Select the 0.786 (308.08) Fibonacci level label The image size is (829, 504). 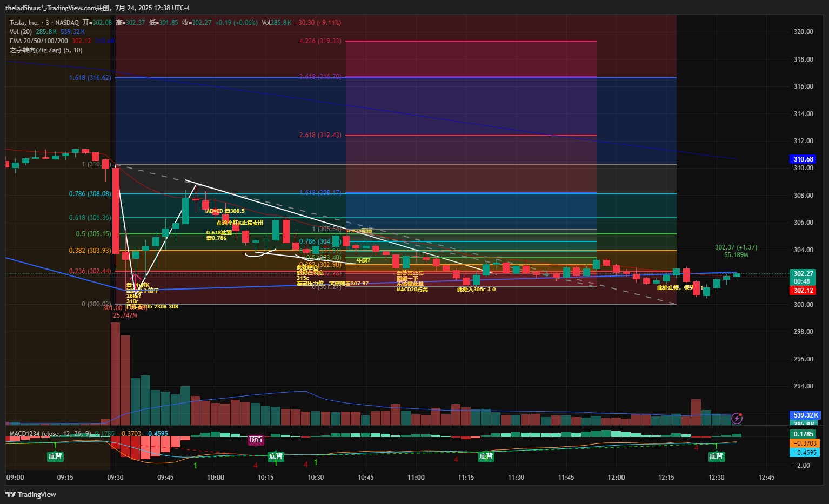90,194
